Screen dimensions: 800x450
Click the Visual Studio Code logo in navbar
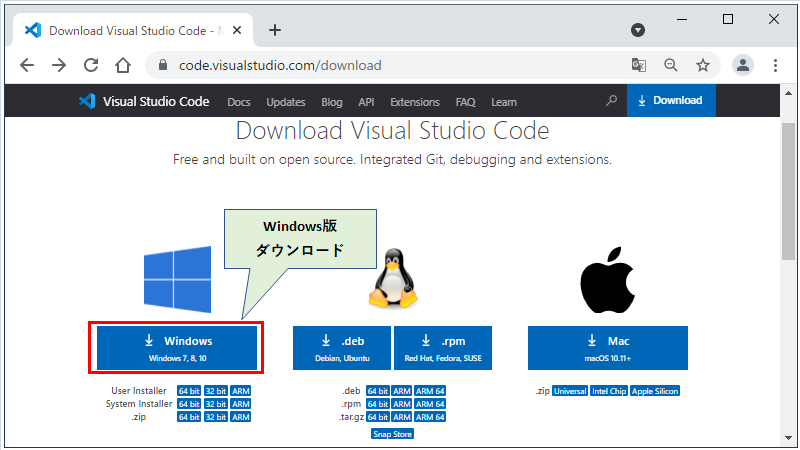[86, 101]
